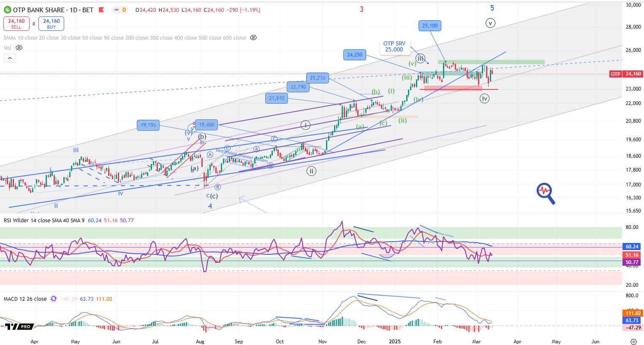Viewport: 644px width, 345px height.
Task: Click the 19,195 price callout label
Action: click(x=148, y=125)
